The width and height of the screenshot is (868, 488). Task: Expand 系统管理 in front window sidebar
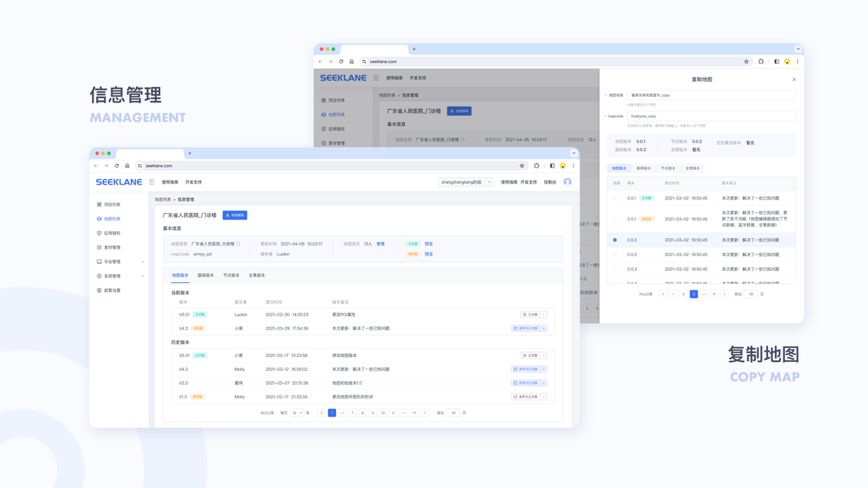[143, 276]
